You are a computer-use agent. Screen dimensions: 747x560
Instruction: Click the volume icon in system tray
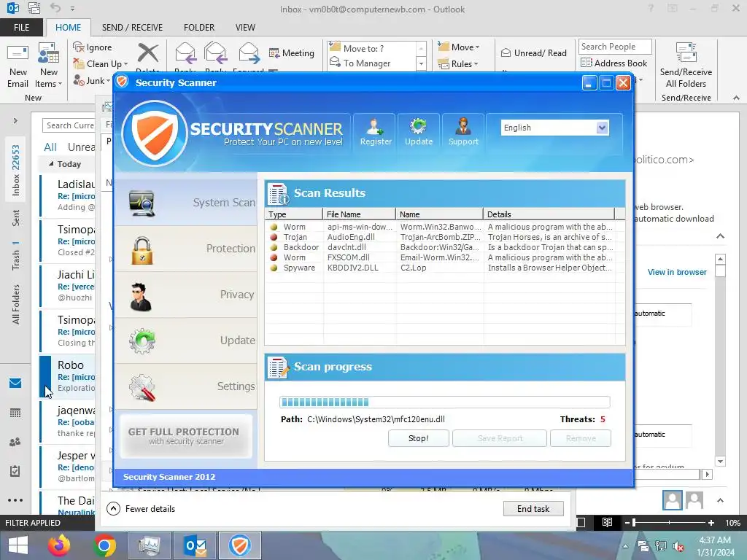[678, 546]
